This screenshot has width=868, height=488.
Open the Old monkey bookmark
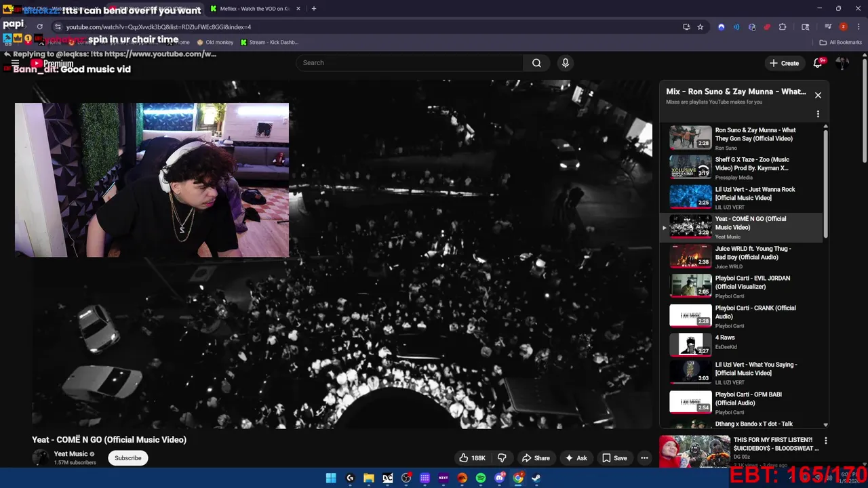pos(215,42)
